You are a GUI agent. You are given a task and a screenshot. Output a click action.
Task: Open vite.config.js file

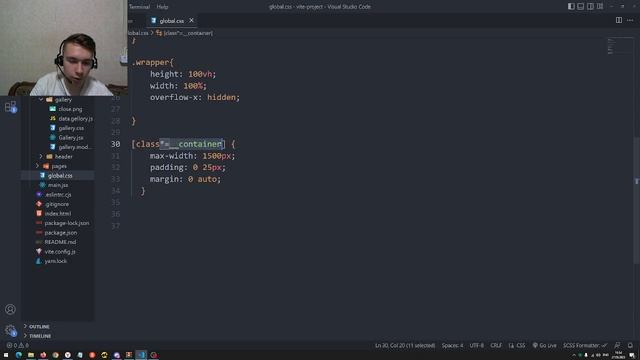click(x=60, y=251)
